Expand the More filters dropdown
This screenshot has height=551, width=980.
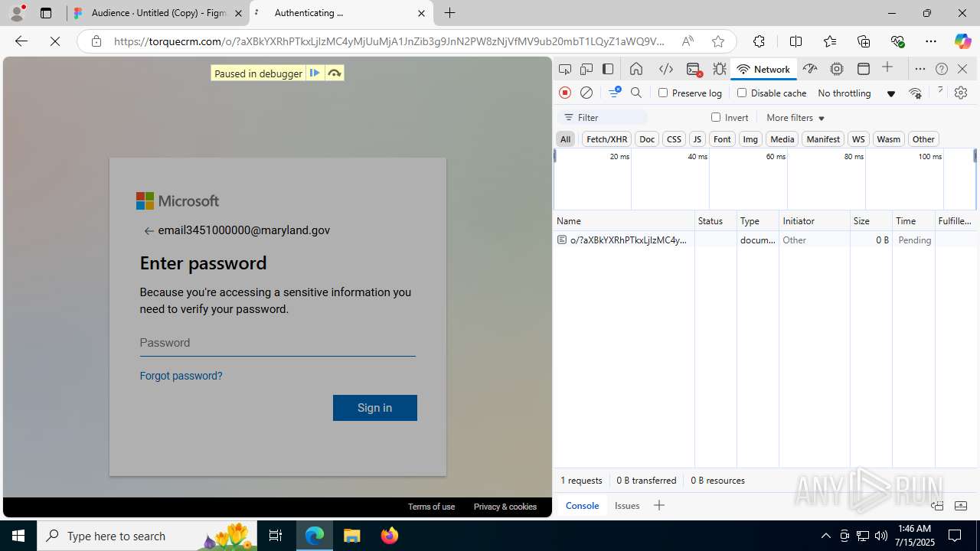795,118
